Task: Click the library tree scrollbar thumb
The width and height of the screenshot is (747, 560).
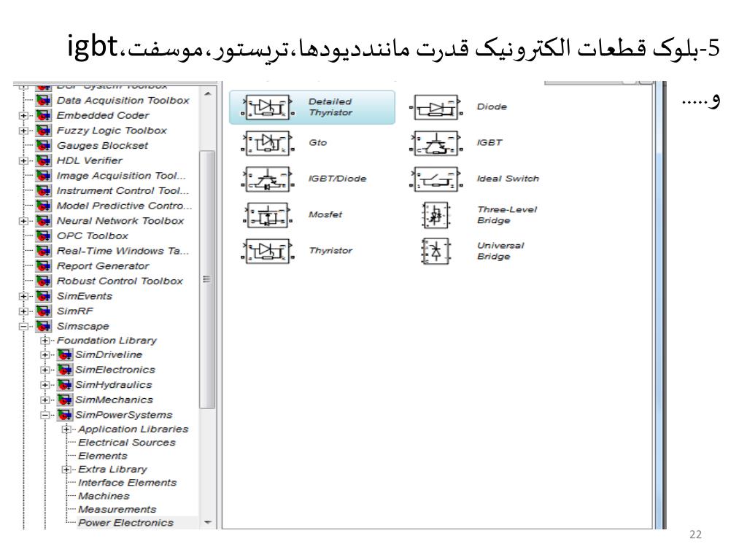Action: (207, 279)
